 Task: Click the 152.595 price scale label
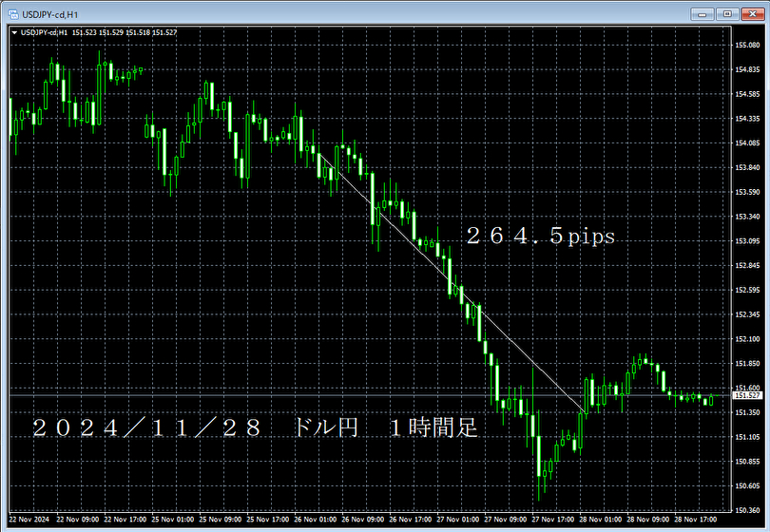(747, 290)
